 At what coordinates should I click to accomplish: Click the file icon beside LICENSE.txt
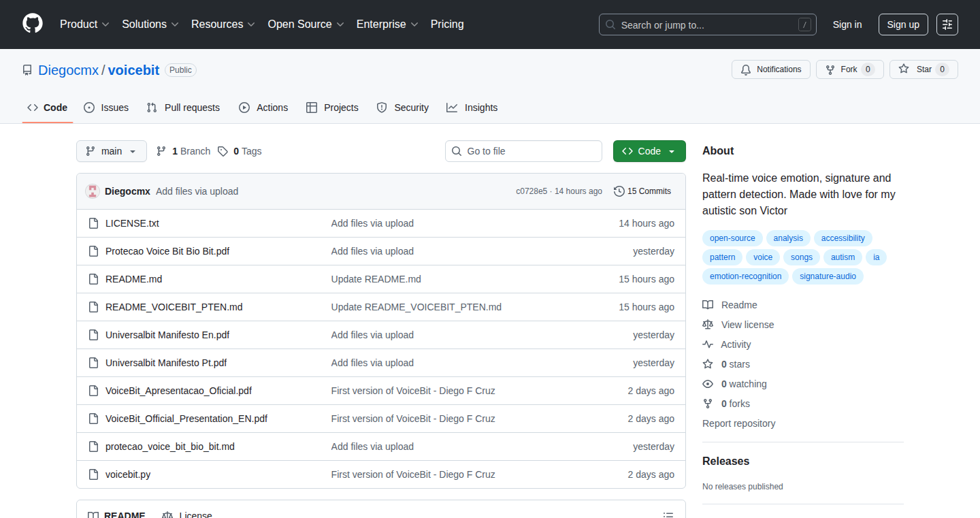[x=93, y=223]
